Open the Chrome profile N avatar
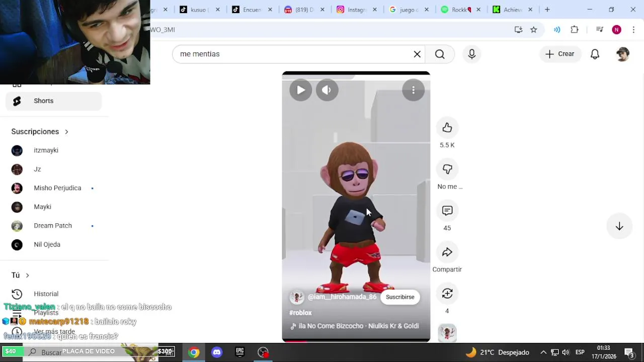This screenshot has width=644, height=362. 616,30
